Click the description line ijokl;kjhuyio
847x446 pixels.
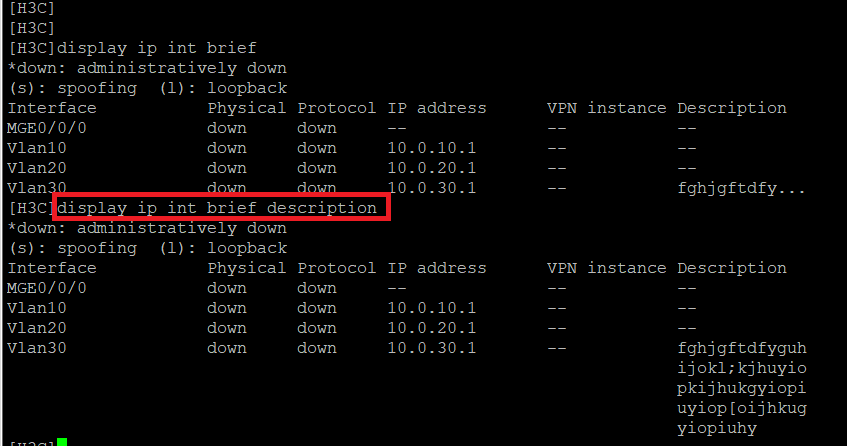[x=741, y=368]
